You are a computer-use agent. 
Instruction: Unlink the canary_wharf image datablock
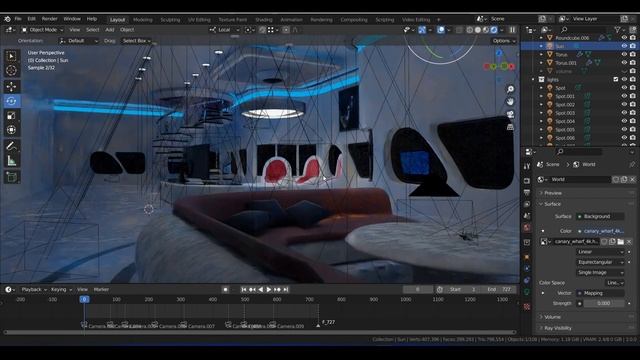click(x=629, y=242)
